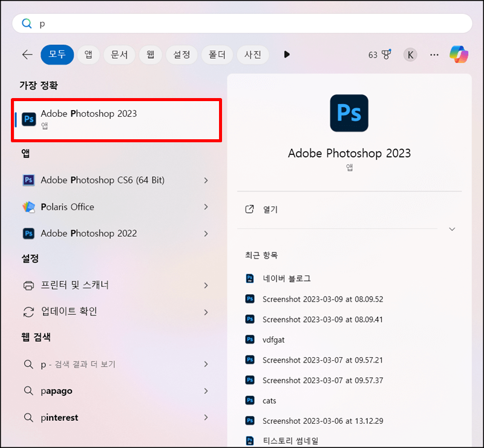
Task: Expand more actions chevron below 열기
Action: [x=452, y=229]
